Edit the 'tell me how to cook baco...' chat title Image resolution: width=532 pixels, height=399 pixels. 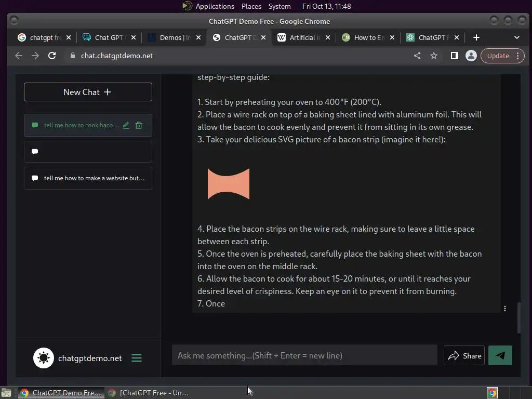pos(126,125)
